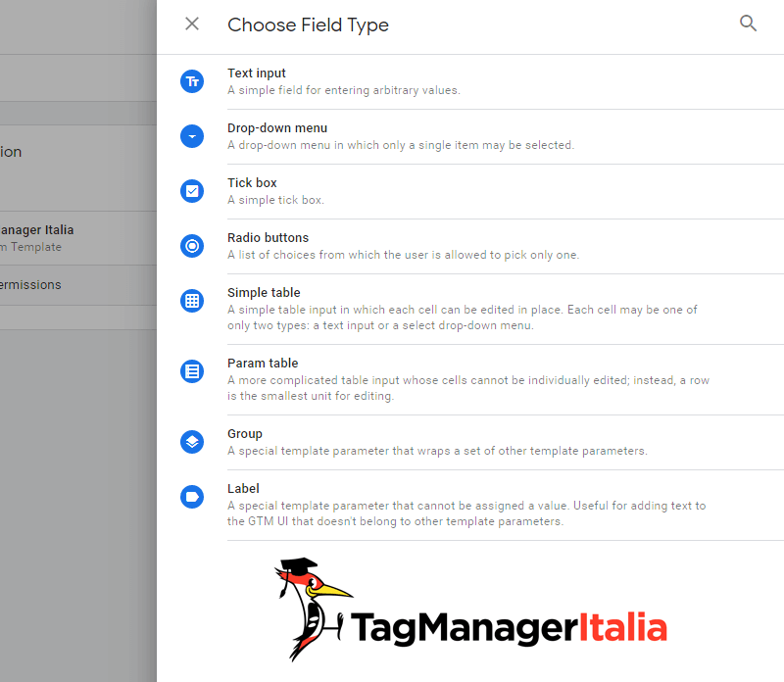
Task: Click description 'A simple tick box.'
Action: tap(276, 200)
